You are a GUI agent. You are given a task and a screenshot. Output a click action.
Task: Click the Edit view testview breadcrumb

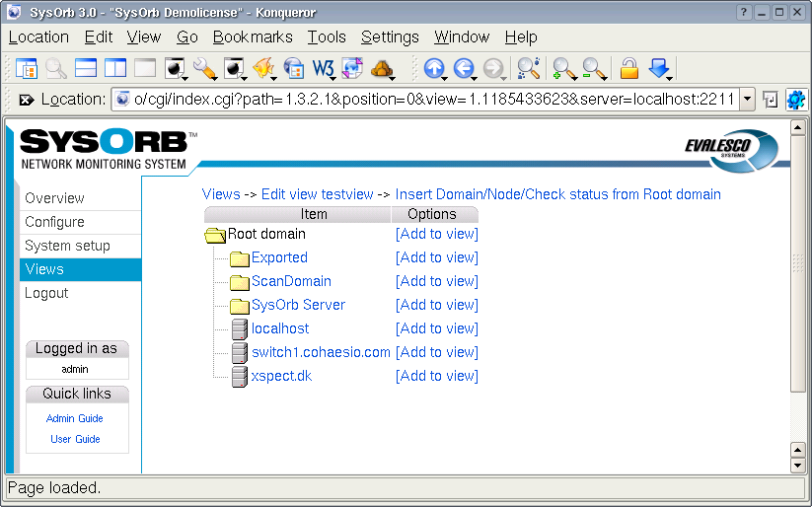[318, 194]
